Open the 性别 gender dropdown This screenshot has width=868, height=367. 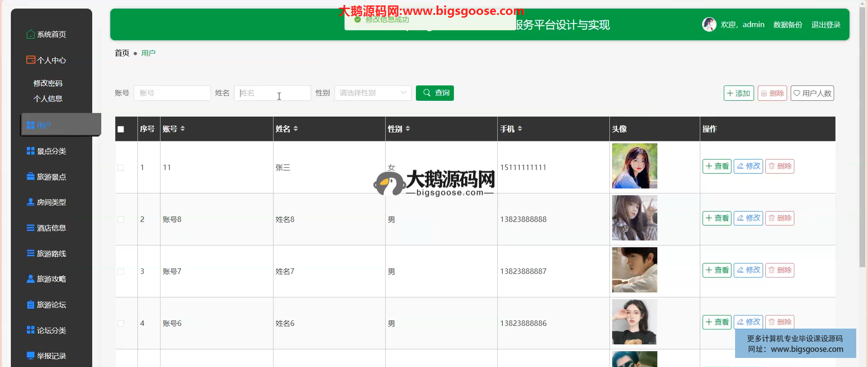[x=373, y=93]
